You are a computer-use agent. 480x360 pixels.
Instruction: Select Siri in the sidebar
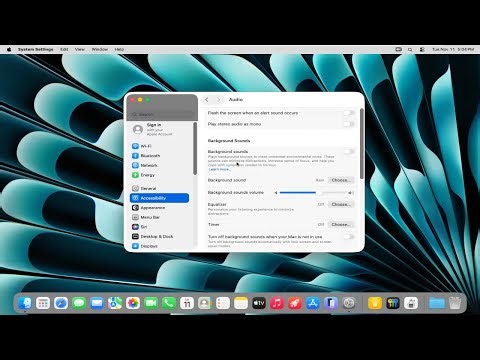159,227
